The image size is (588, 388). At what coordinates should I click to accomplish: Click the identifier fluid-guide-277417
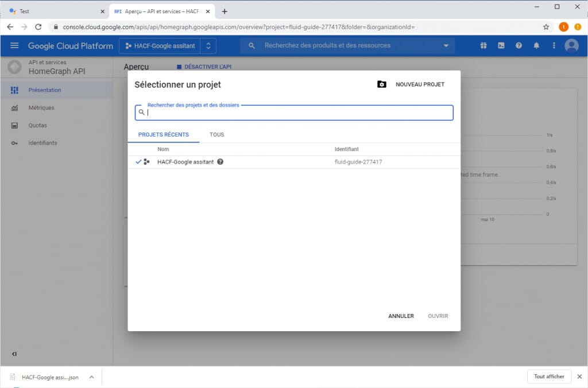pos(358,162)
